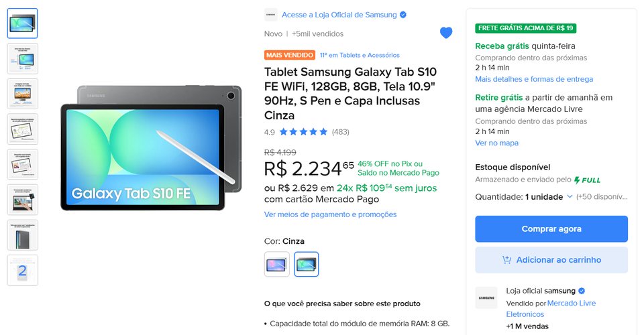Screen dimensions: 644x335
Task: Select the first product thumbnail
Action: pyautogui.click(x=23, y=23)
